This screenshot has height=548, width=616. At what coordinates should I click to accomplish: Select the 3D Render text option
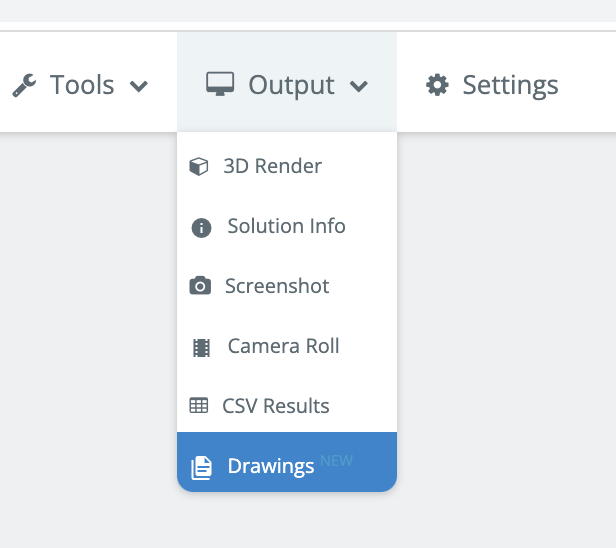[272, 166]
